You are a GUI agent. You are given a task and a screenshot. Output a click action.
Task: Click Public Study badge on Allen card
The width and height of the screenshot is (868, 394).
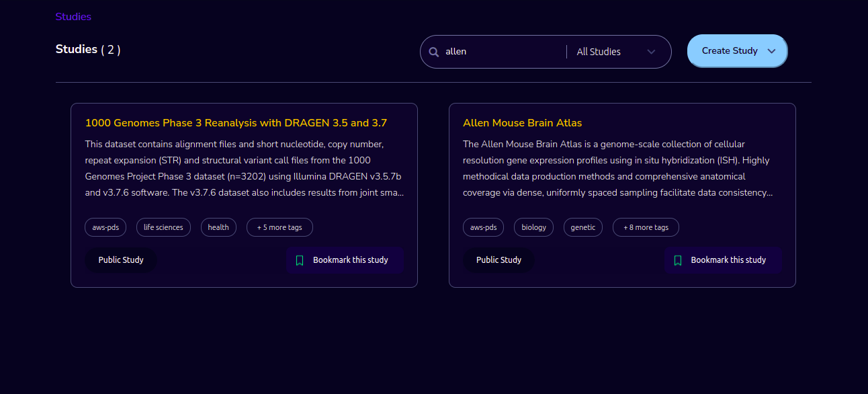point(498,260)
